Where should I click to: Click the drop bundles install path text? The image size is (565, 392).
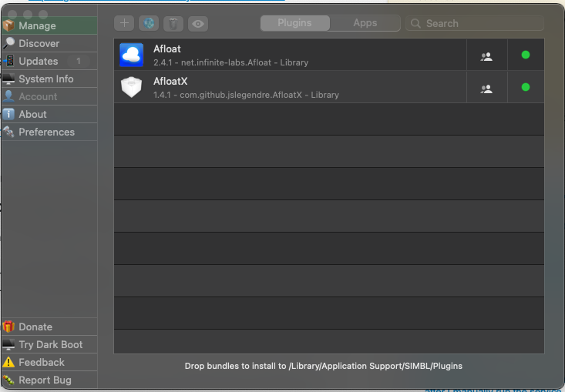click(324, 366)
